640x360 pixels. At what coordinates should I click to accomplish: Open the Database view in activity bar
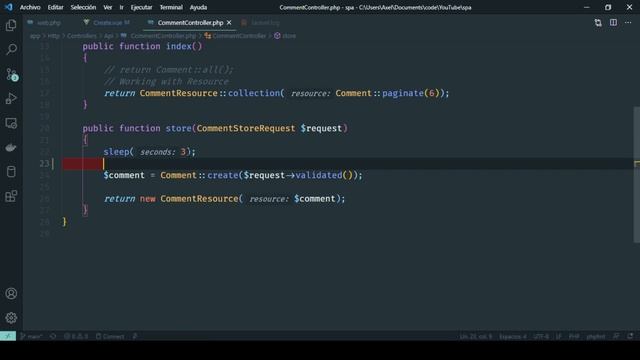click(11, 171)
